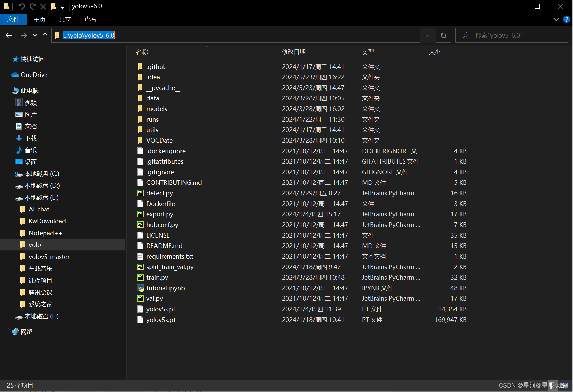This screenshot has height=392, width=573.
Task: Open the recent locations dropdown arrow
Action: pos(35,35)
